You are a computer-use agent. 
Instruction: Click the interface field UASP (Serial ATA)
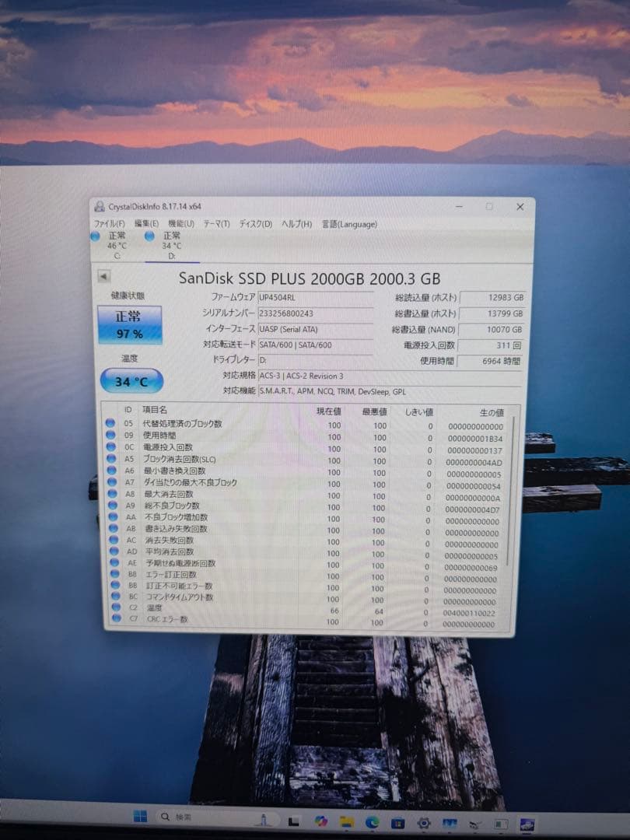point(315,330)
